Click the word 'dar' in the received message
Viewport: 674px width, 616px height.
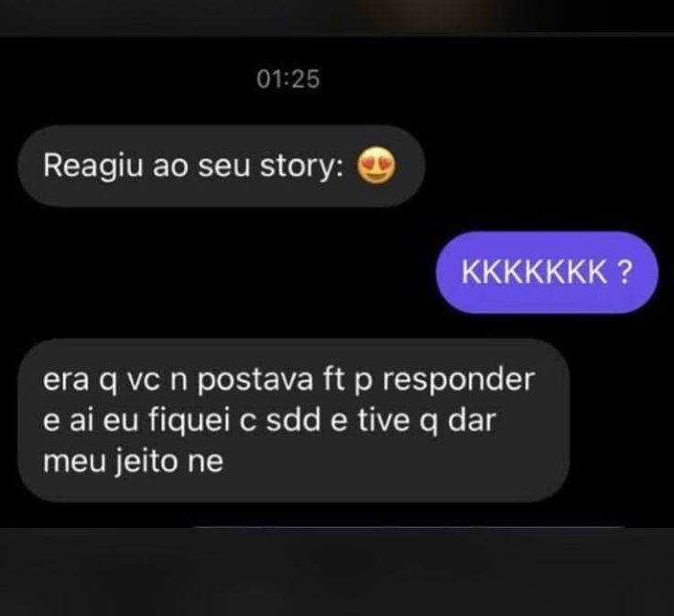pyautogui.click(x=472, y=421)
